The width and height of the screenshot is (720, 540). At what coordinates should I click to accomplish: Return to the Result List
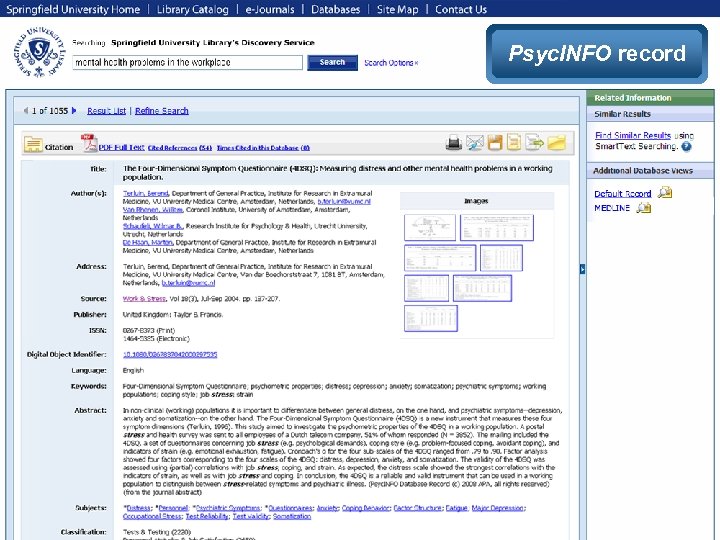[x=106, y=111]
